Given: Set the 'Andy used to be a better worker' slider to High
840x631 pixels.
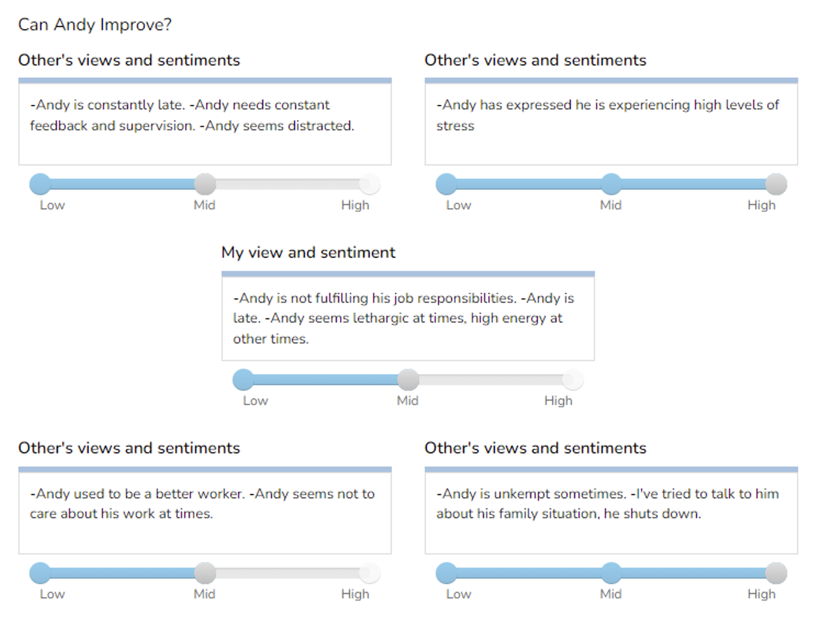Looking at the screenshot, I should point(370,573).
